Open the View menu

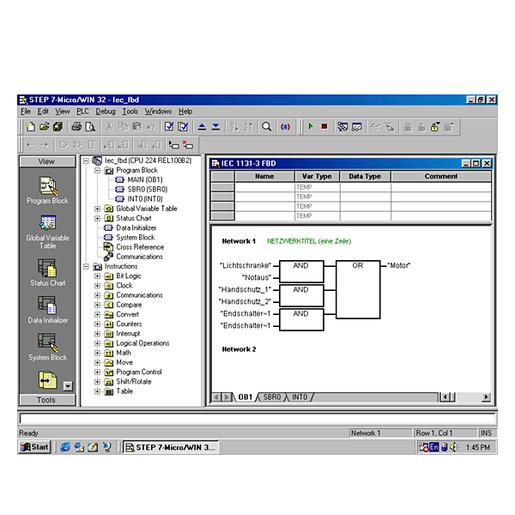tap(62, 111)
